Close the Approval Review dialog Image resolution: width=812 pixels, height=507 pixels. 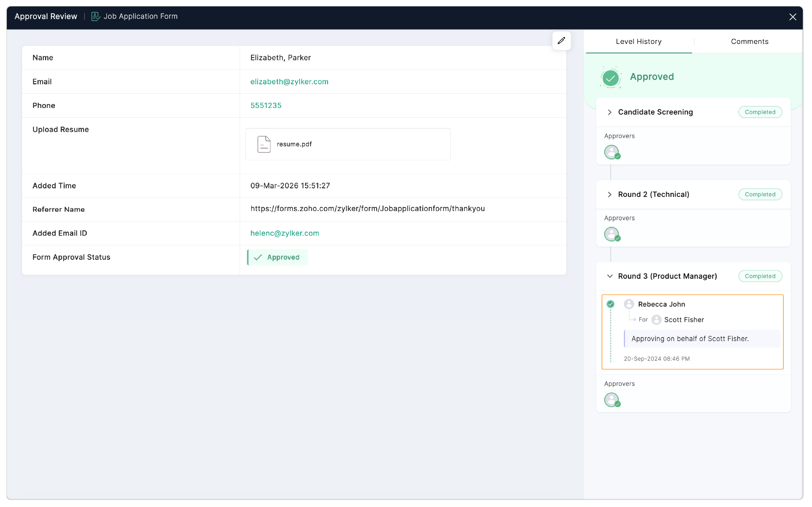coord(793,17)
